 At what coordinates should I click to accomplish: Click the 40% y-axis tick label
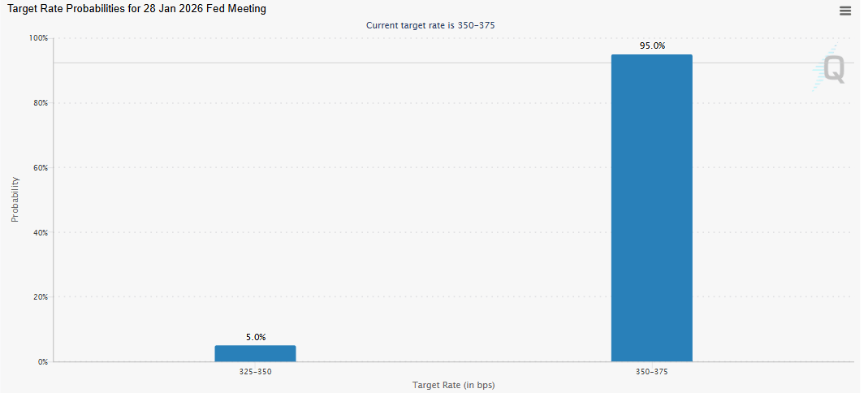tap(40, 232)
